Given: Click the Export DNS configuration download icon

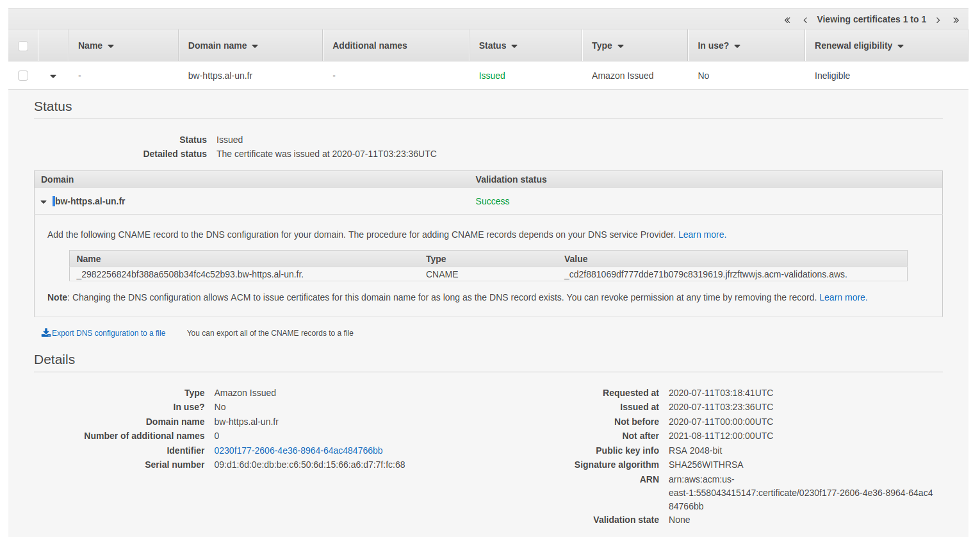Looking at the screenshot, I should (x=46, y=333).
